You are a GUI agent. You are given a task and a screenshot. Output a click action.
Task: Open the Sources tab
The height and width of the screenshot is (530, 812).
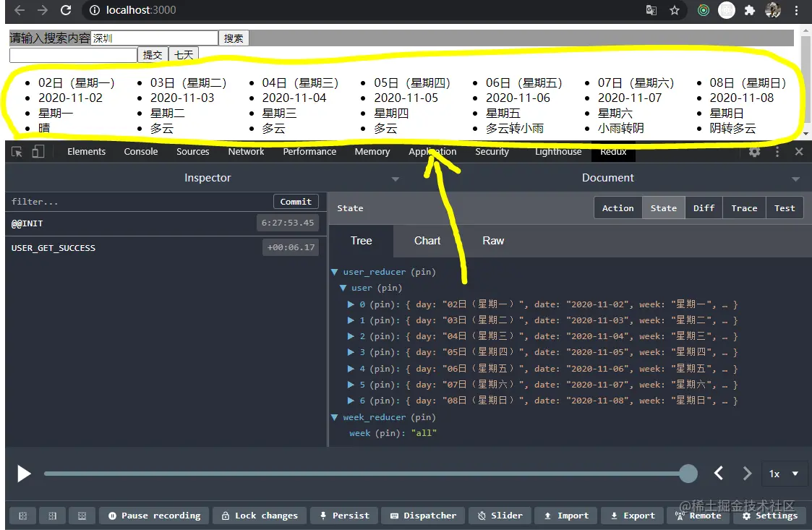pyautogui.click(x=192, y=151)
